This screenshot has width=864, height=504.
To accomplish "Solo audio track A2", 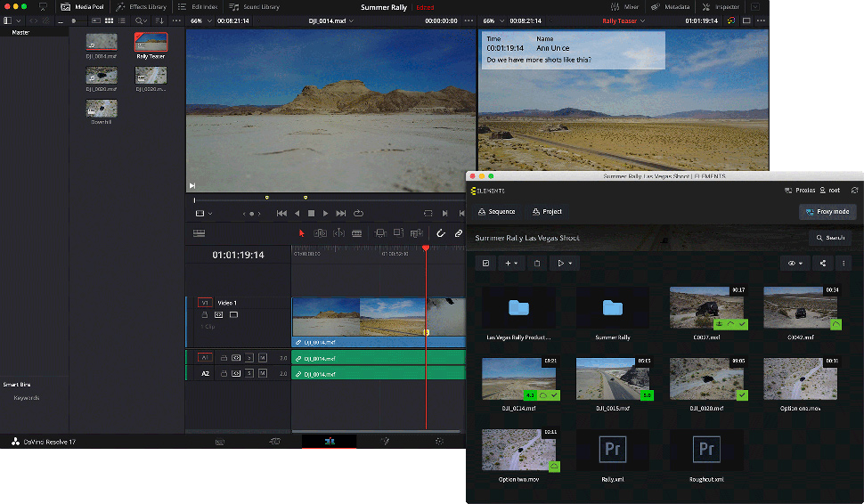I will [249, 374].
